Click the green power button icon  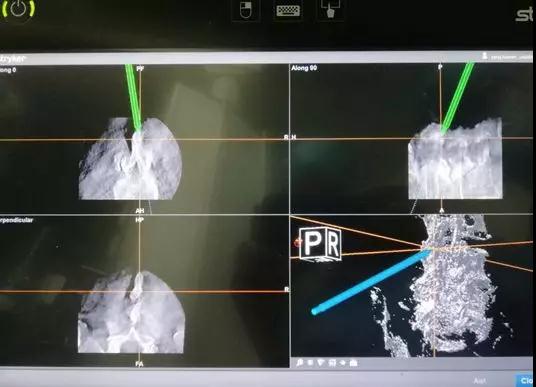click(x=18, y=9)
